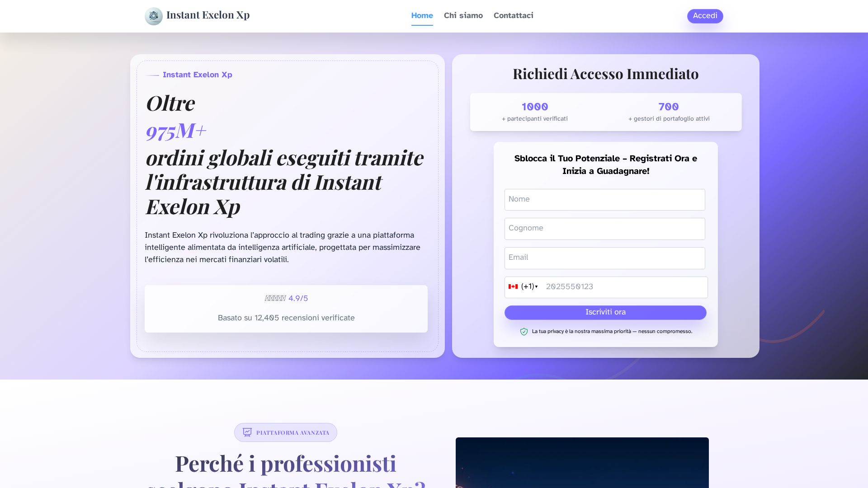
Task: Click into the Cognome input field
Action: tap(604, 229)
